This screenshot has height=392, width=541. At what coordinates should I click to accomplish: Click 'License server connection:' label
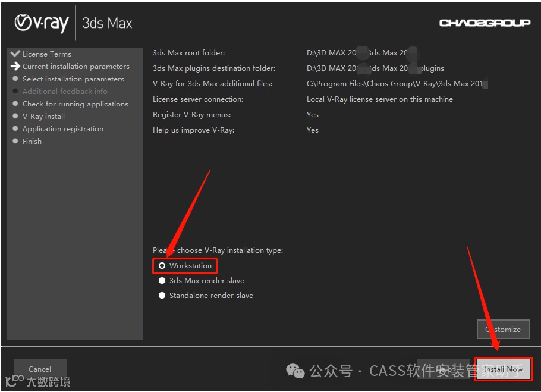(198, 99)
